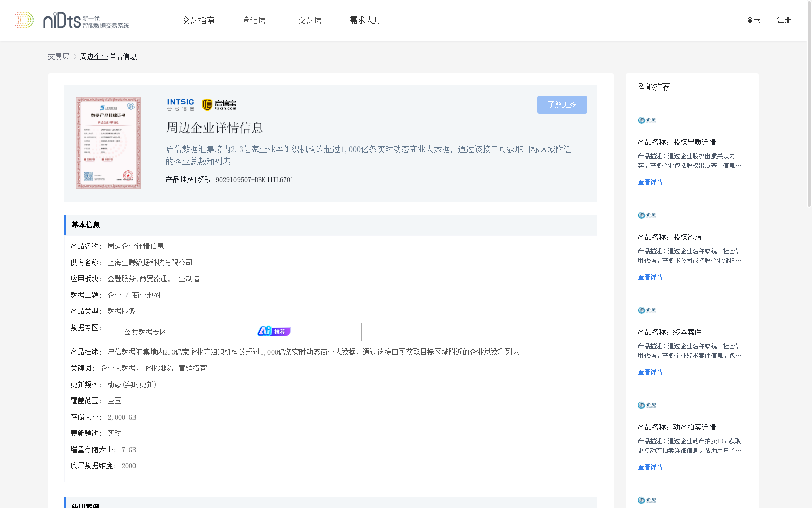812x508 pixels.
Task: Click supplier name 上海生腾数据科技有限公司
Action: pos(150,263)
